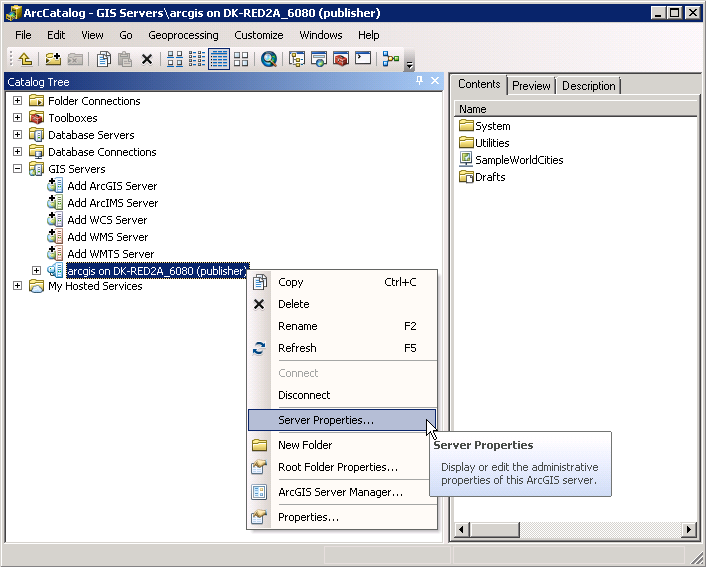Choose Properties at bottom of context menu
The height and width of the screenshot is (567, 706).
coord(342,517)
